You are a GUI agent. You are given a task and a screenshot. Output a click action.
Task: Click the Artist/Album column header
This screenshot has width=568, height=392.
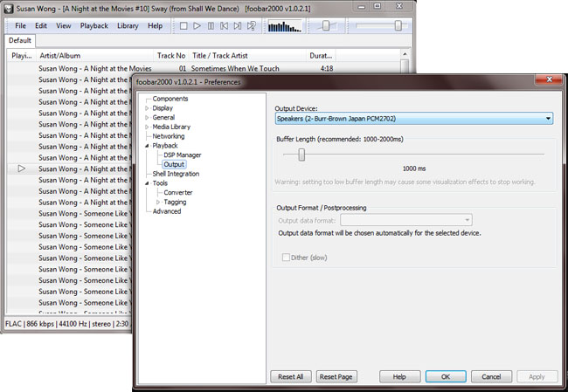click(x=94, y=56)
